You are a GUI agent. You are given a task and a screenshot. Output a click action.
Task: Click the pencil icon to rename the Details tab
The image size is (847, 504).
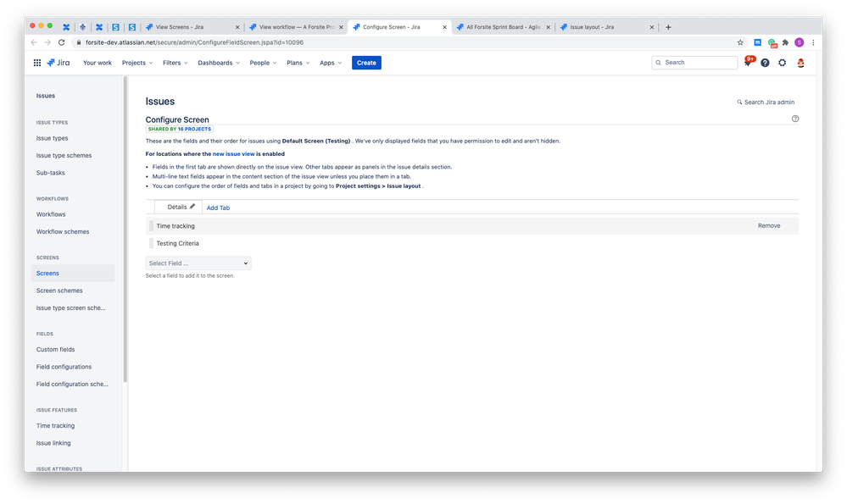[x=192, y=207]
